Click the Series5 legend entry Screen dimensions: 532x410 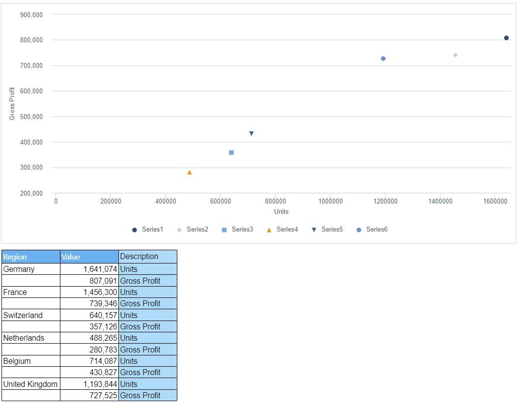tap(327, 230)
